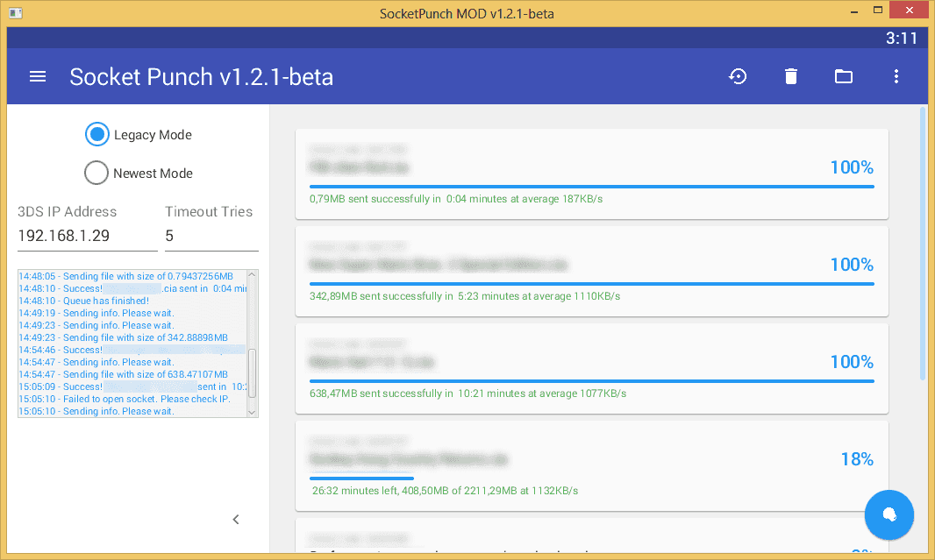The width and height of the screenshot is (935, 560).
Task: Collapse the side panel with left chevron
Action: [236, 520]
